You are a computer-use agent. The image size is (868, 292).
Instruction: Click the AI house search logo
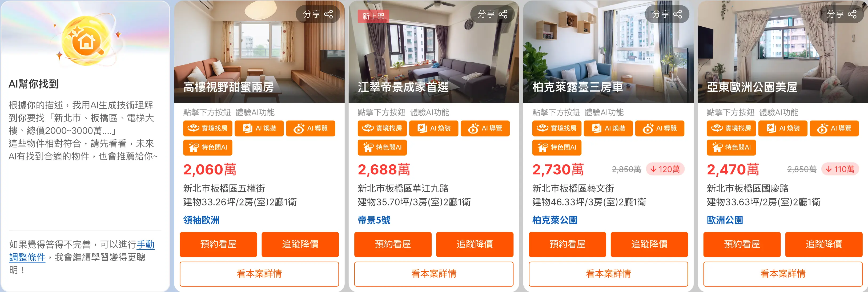click(87, 40)
